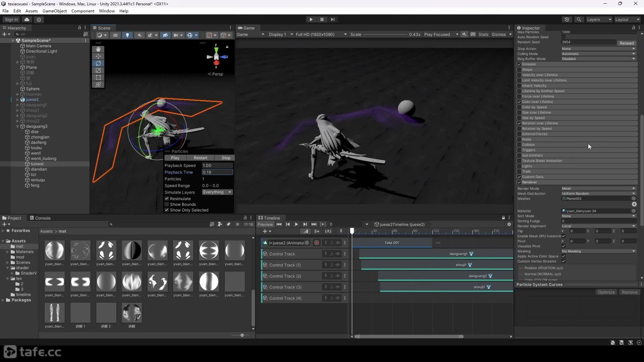644x362 pixels.
Task: Click the editor Pause button
Action: point(322,19)
